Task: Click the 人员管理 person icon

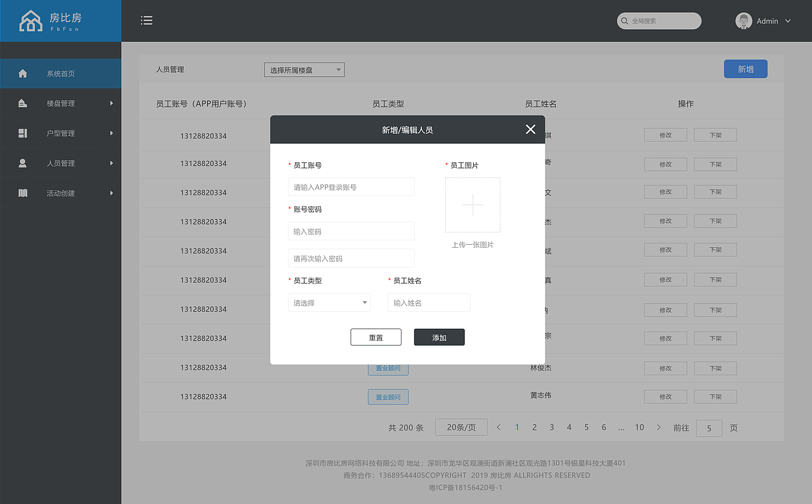Action: point(23,162)
